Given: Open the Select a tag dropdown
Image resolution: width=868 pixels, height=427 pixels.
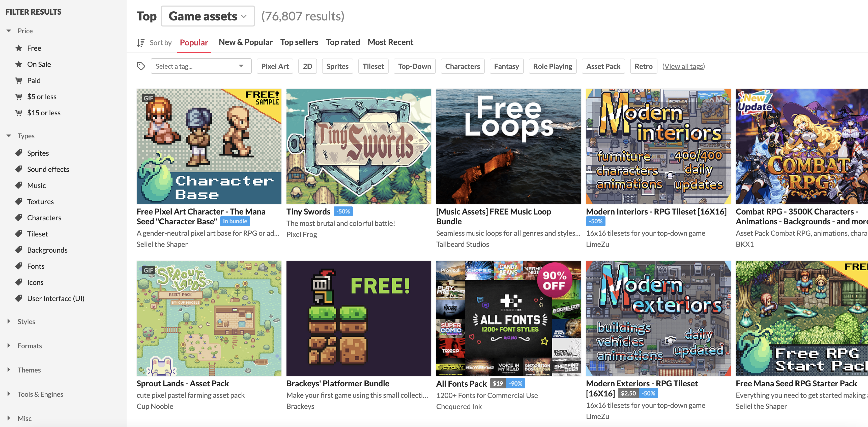Looking at the screenshot, I should click(201, 66).
